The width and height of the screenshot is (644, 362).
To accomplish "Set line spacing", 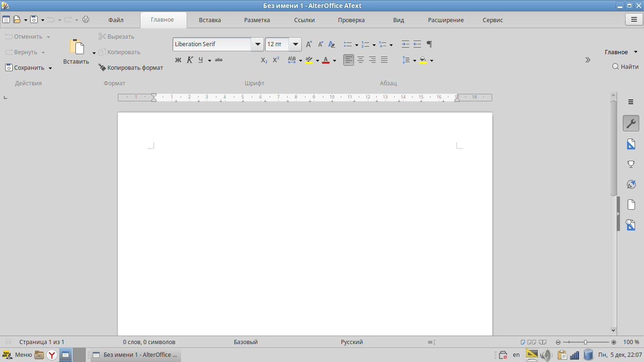I will [x=406, y=60].
